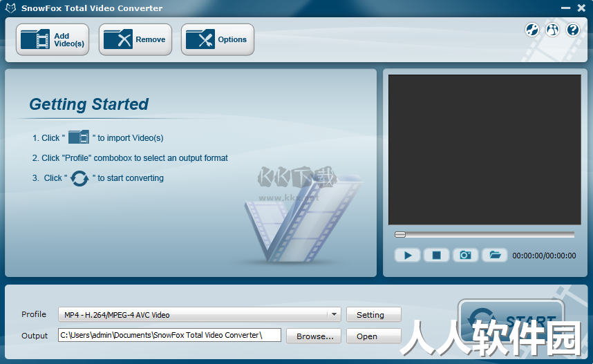The height and width of the screenshot is (364, 593).
Task: Click the 00:00:00/00:00:00 time display
Action: [x=544, y=256]
